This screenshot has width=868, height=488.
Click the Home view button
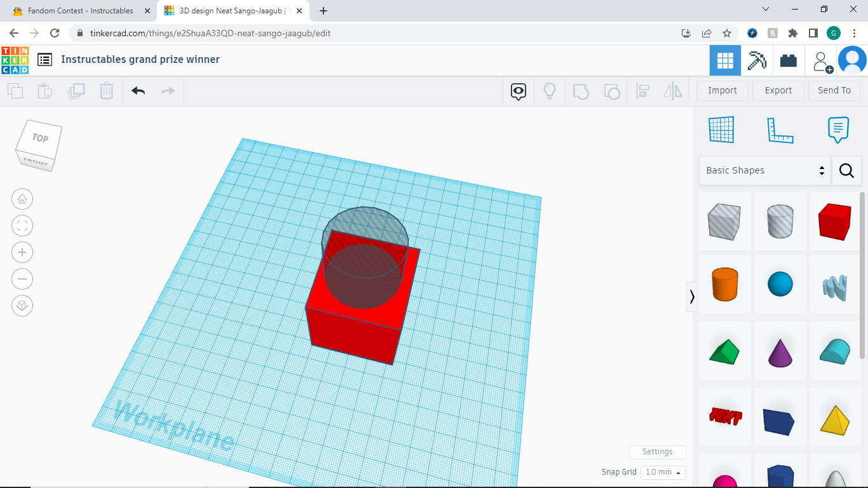pyautogui.click(x=22, y=199)
